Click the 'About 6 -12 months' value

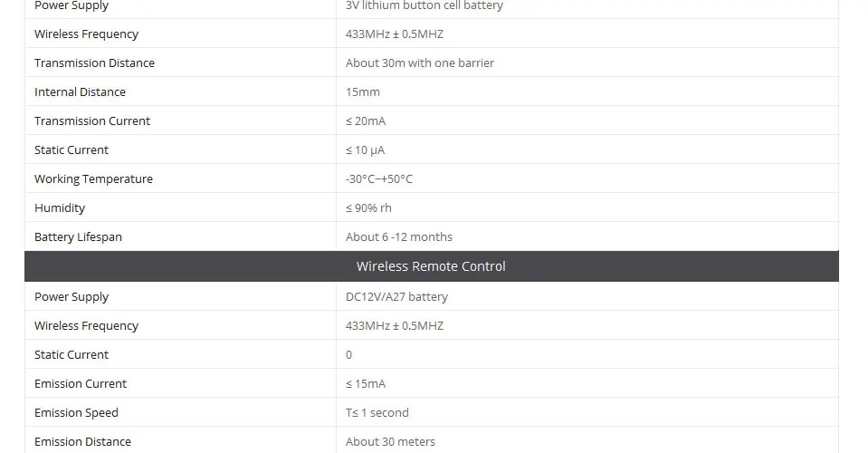point(398,237)
